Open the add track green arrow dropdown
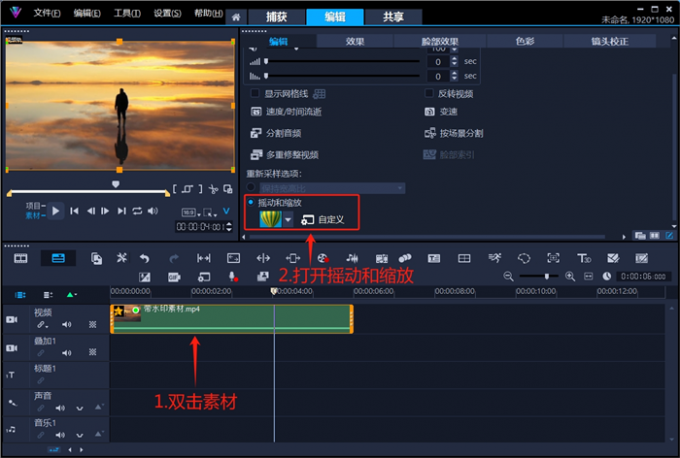The height and width of the screenshot is (458, 680). point(72,295)
